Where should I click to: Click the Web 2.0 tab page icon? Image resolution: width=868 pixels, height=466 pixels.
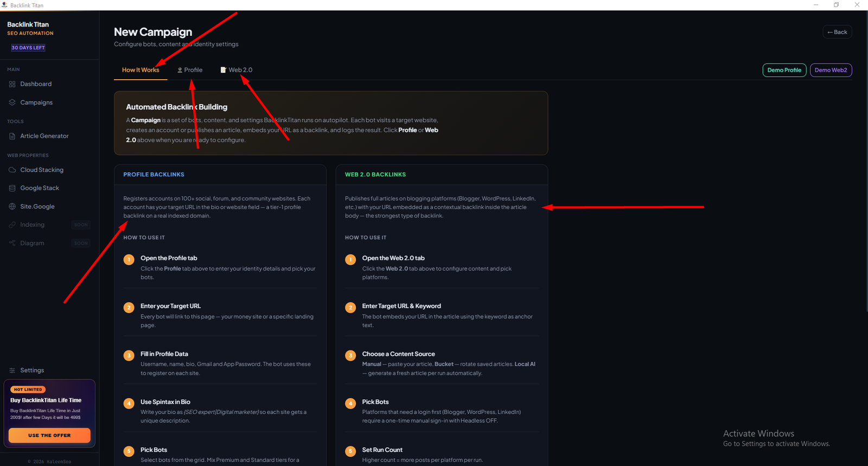click(223, 70)
